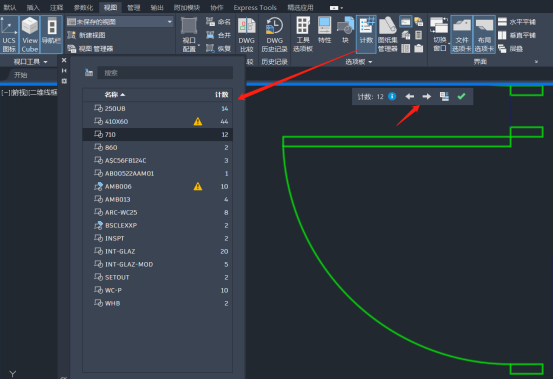Switch to the 精选应用 tab

tap(300, 7)
